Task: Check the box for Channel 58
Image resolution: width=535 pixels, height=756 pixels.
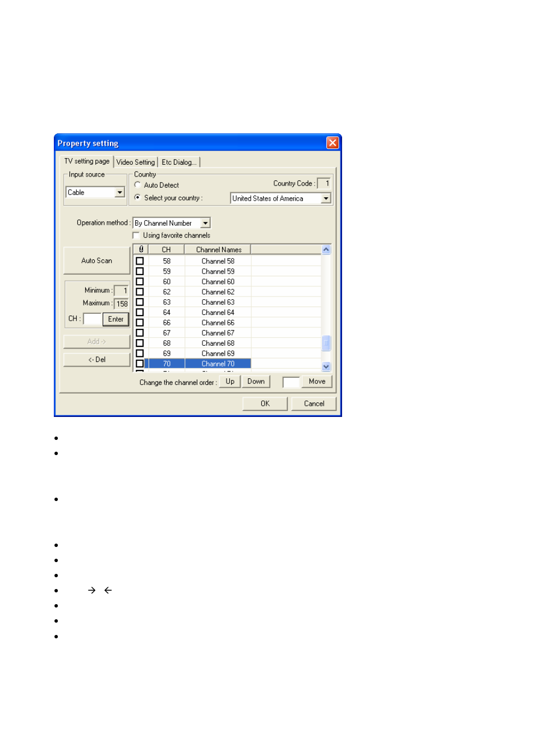Action: pos(140,261)
